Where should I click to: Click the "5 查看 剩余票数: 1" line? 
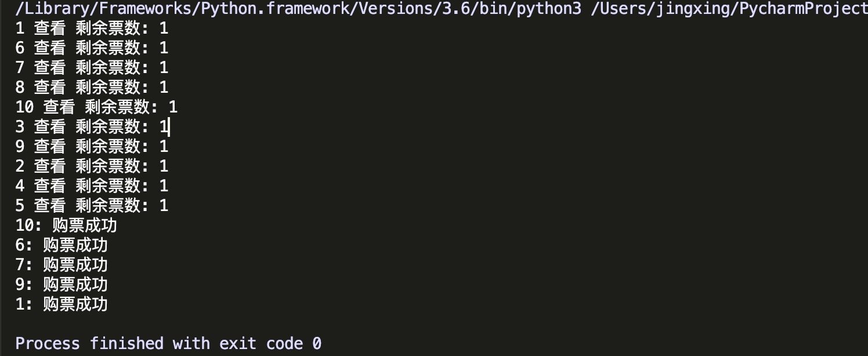point(92,206)
